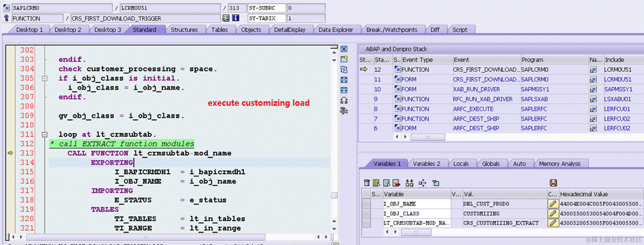Screen dimensions: 644x245
Task: Collapse the LOOP block at line 311
Action: [45, 134]
